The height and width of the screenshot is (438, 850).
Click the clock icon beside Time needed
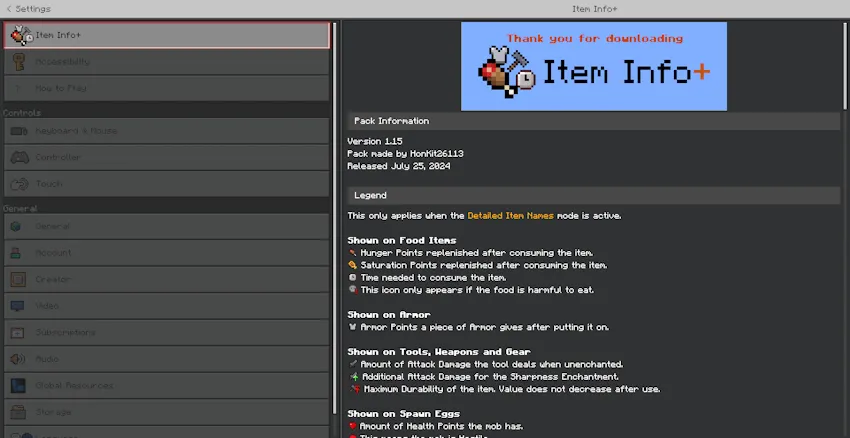click(x=352, y=278)
